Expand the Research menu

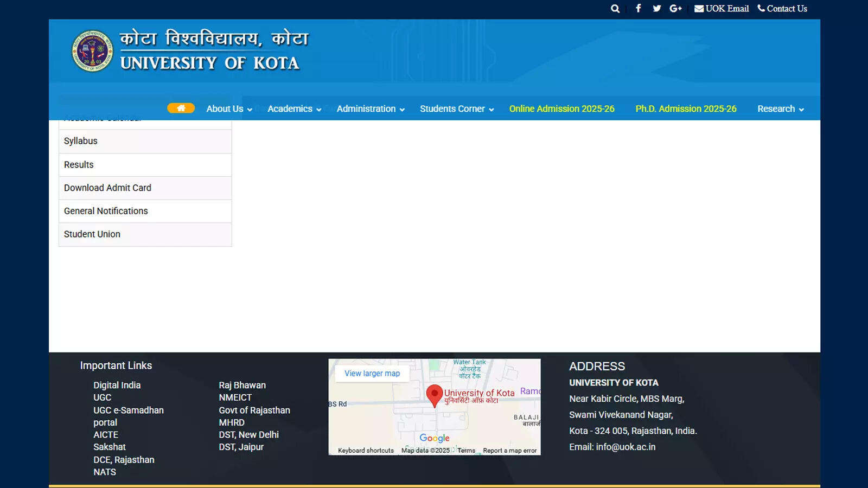coord(781,108)
